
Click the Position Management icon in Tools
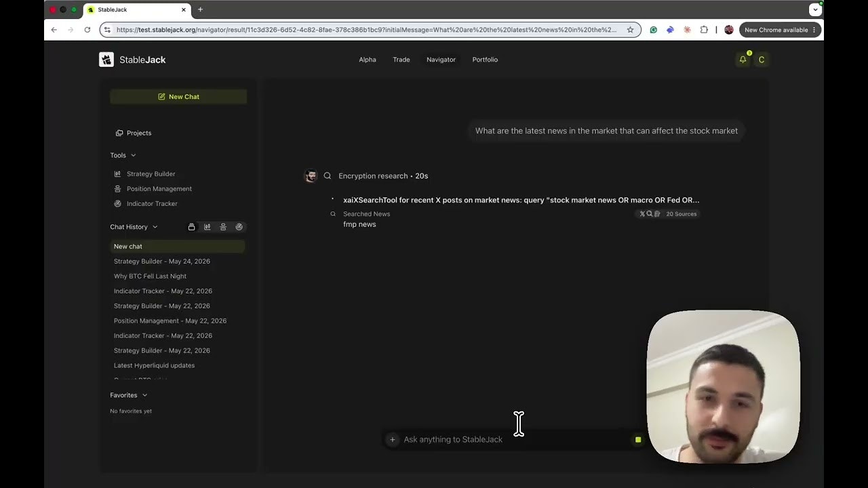[x=117, y=189]
